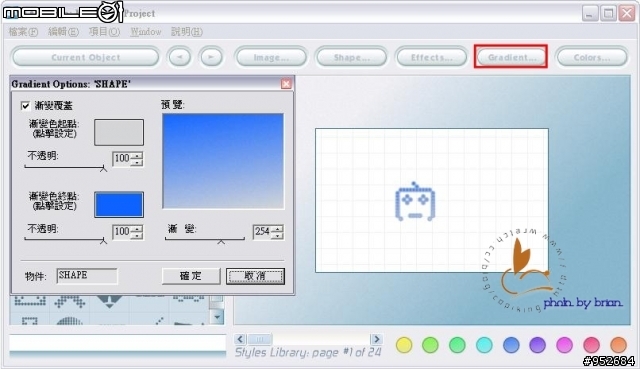Image resolution: width=640 pixels, height=369 pixels.
Task: Toggle the 漸變覆蓋 checkbox
Action: coord(25,106)
